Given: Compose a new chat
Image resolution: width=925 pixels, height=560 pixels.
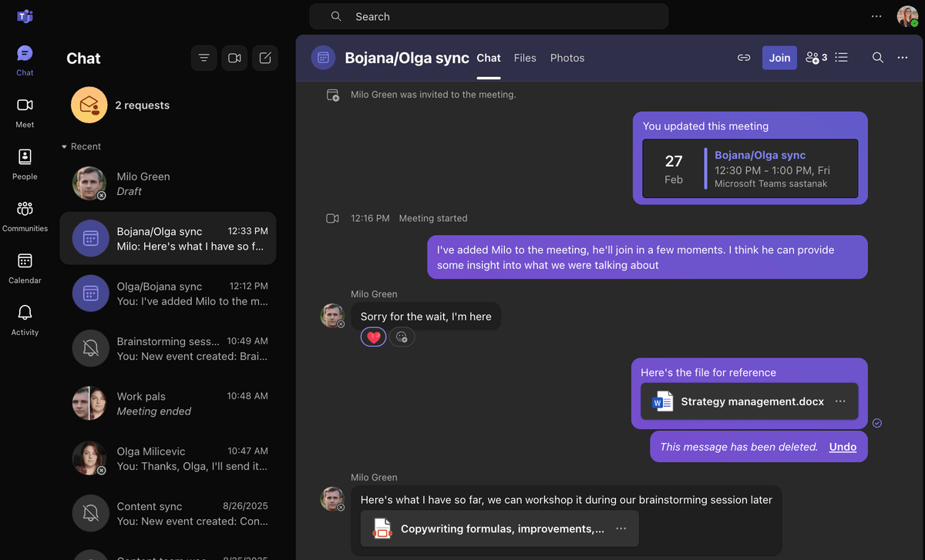Looking at the screenshot, I should click(264, 58).
